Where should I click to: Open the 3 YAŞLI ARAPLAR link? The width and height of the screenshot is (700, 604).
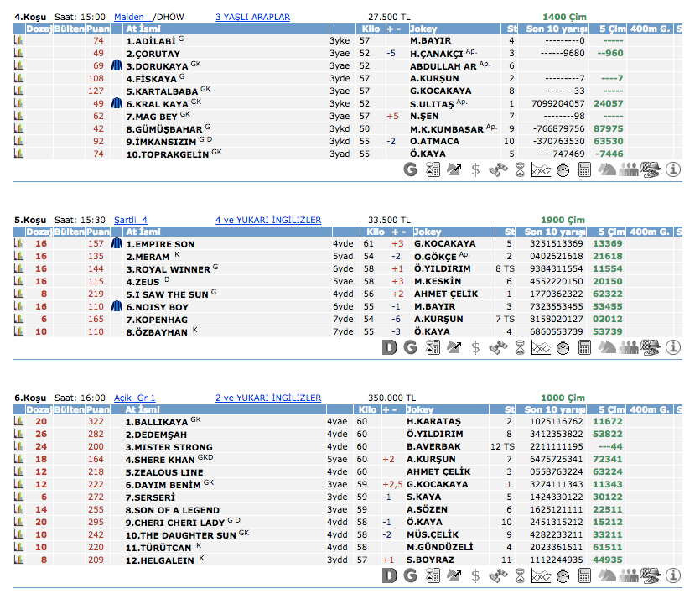click(252, 17)
